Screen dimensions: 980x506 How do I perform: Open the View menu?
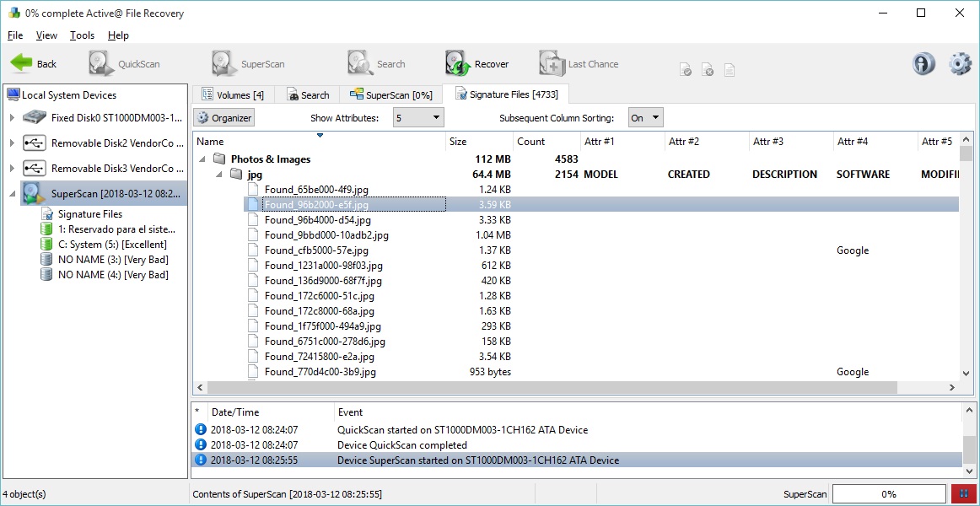[x=47, y=35]
